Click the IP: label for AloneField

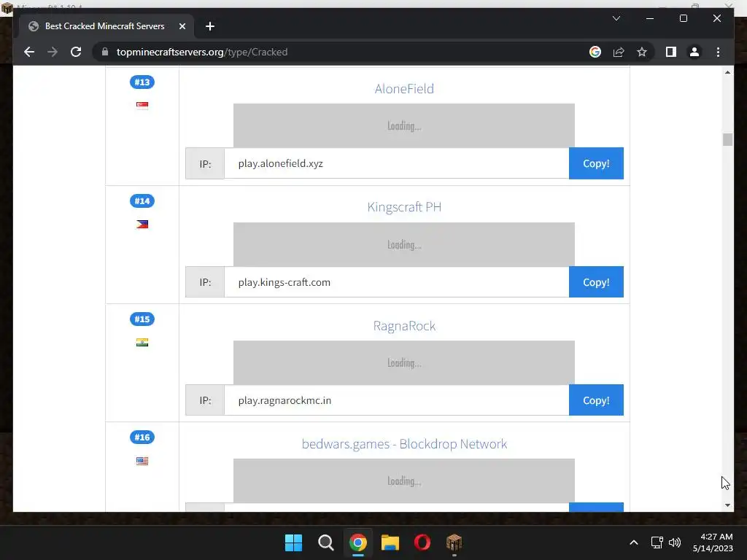tap(205, 163)
